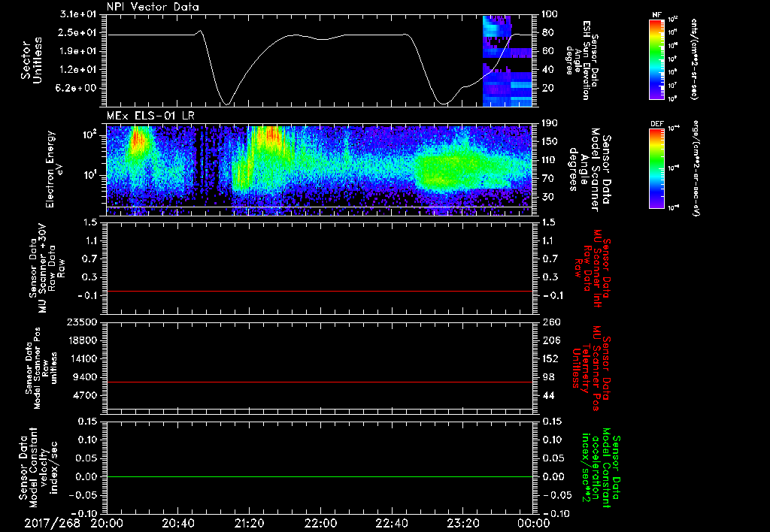The image size is (770, 532).
Task: Select the "MU Scanner +30V Raw Data" axis label
Action: pyautogui.click(x=47, y=268)
